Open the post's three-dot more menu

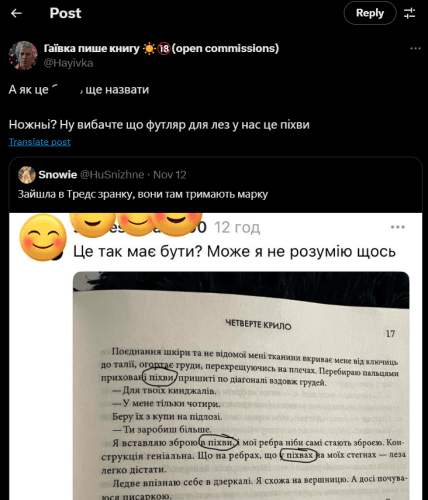tap(415, 49)
